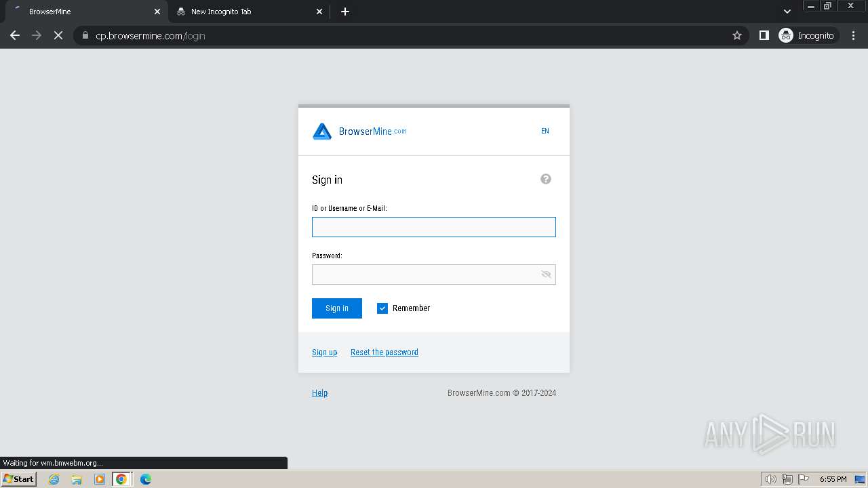868x488 pixels.
Task: Click the Incognito profile indicator
Action: point(807,36)
